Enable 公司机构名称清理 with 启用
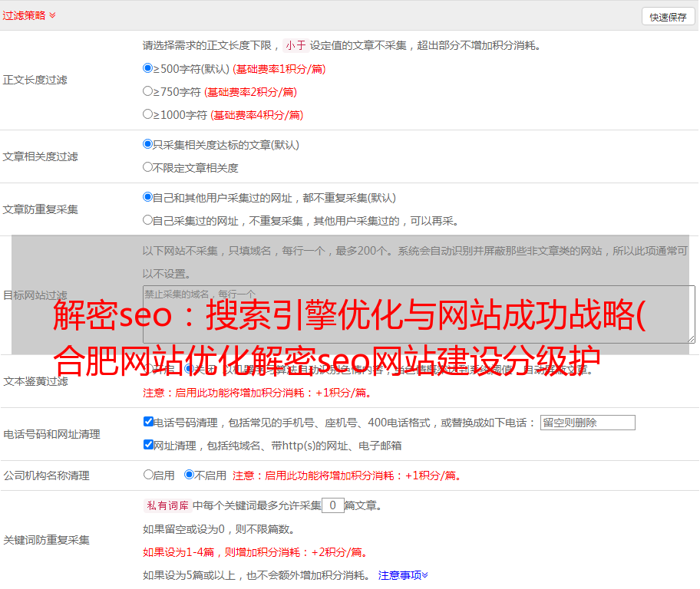This screenshot has height=589, width=700. [148, 475]
